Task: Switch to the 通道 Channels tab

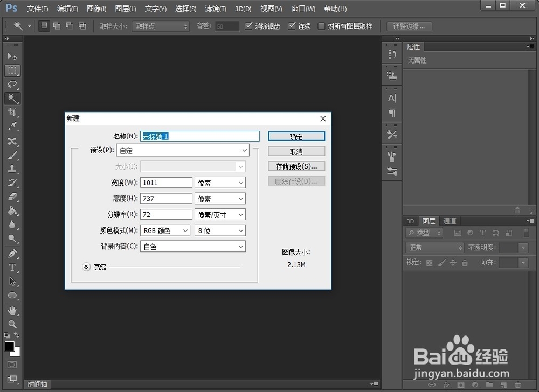Action: [450, 221]
